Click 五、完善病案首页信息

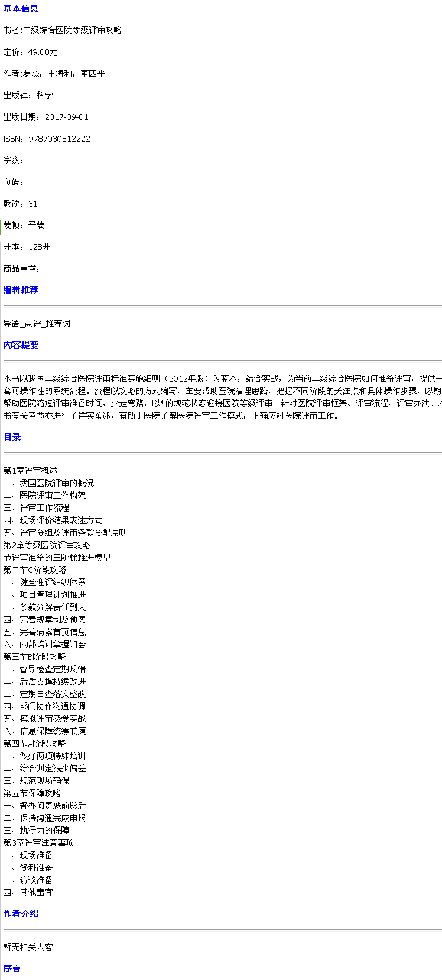[x=45, y=632]
